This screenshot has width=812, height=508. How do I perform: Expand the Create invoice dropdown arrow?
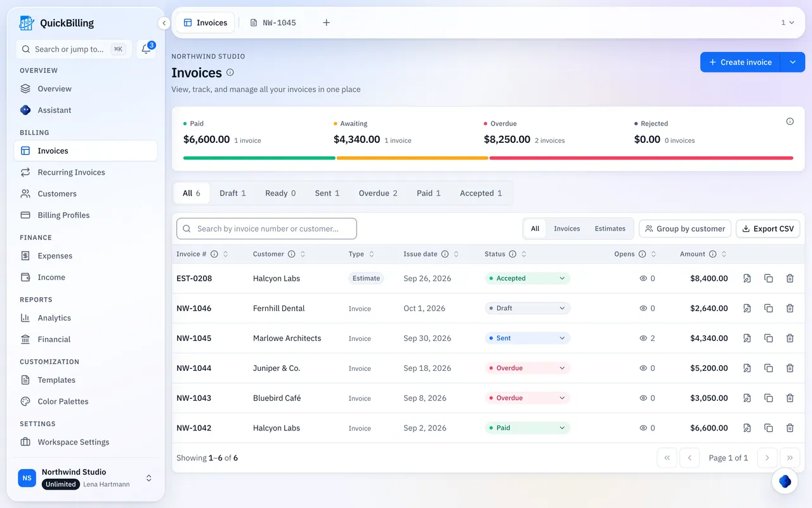coord(792,62)
